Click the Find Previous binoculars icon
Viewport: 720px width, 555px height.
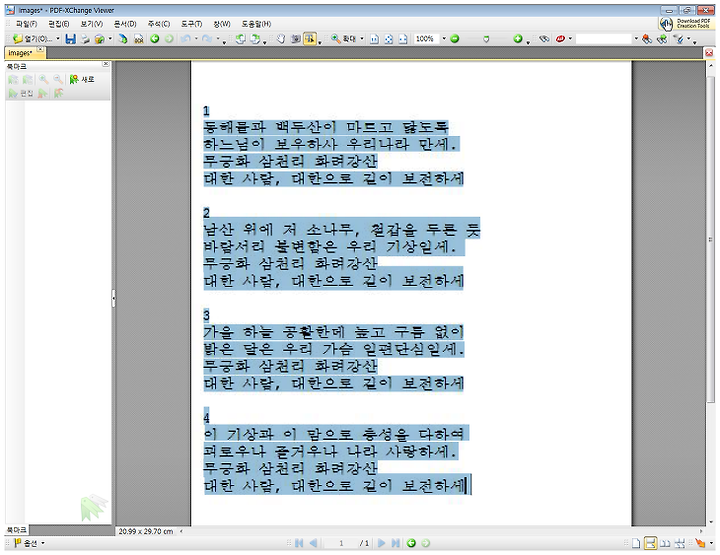647,39
